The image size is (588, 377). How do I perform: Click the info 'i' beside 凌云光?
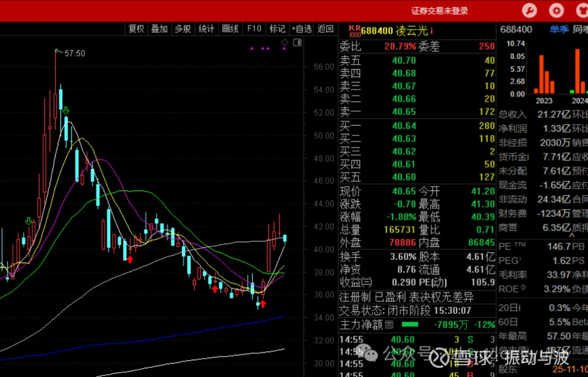[432, 30]
